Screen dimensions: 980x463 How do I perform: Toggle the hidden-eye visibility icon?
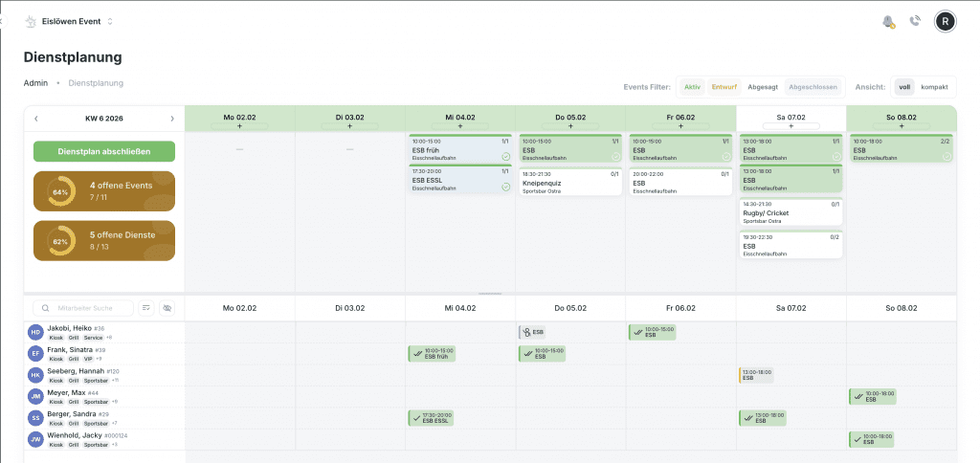point(167,308)
